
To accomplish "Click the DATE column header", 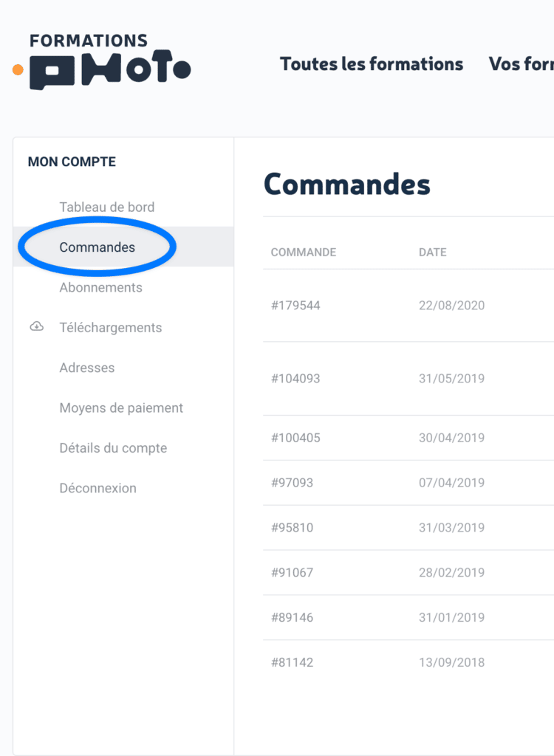I will 433,252.
